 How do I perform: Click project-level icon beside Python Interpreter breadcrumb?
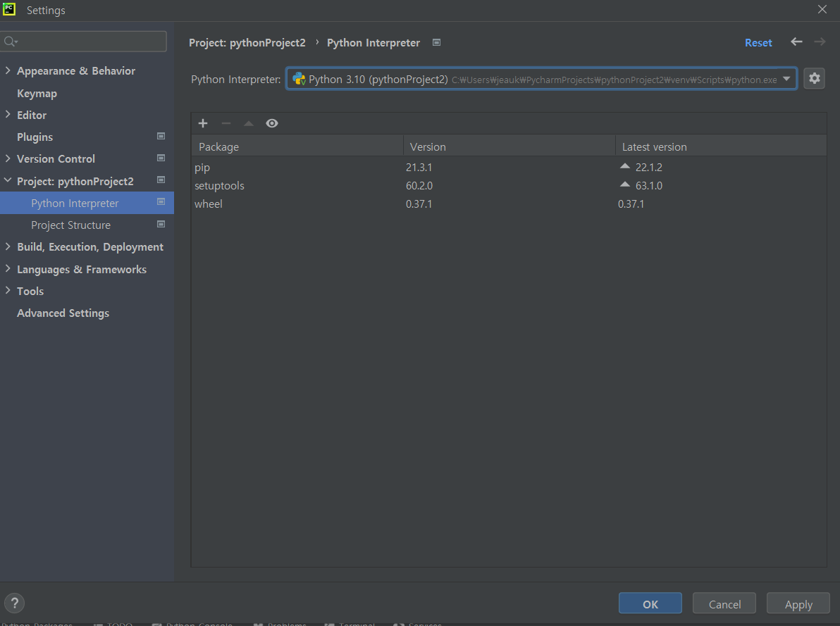pos(437,42)
